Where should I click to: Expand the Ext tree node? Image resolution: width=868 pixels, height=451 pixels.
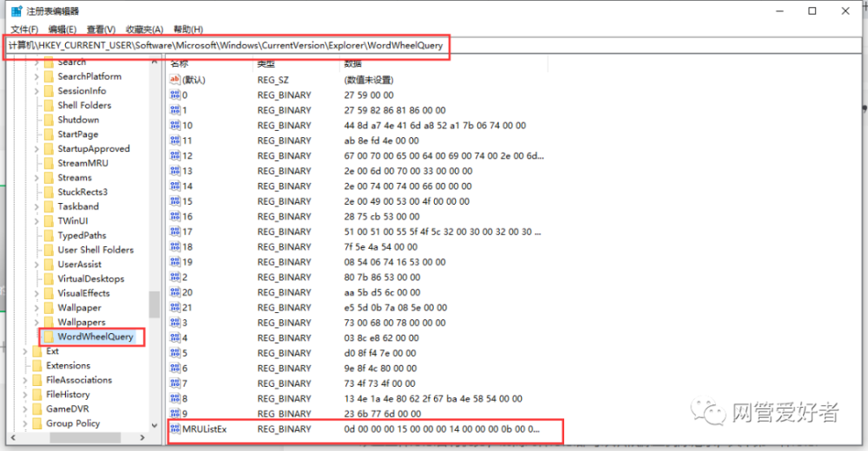pos(25,351)
